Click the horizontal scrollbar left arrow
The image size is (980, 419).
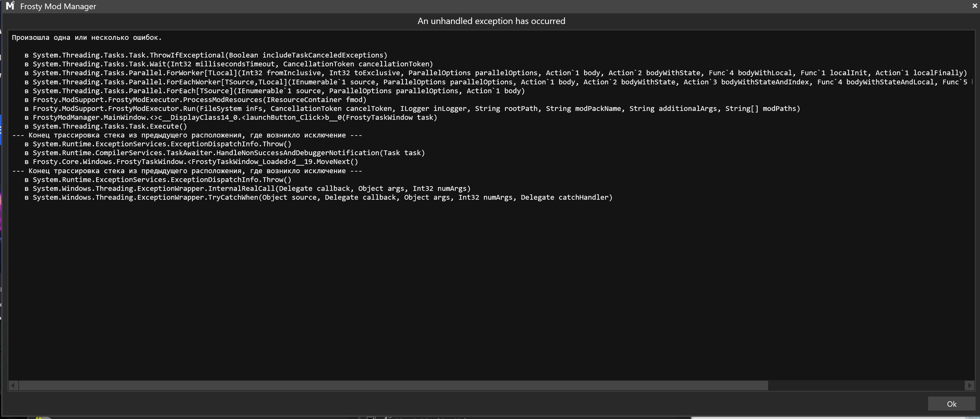click(x=13, y=386)
